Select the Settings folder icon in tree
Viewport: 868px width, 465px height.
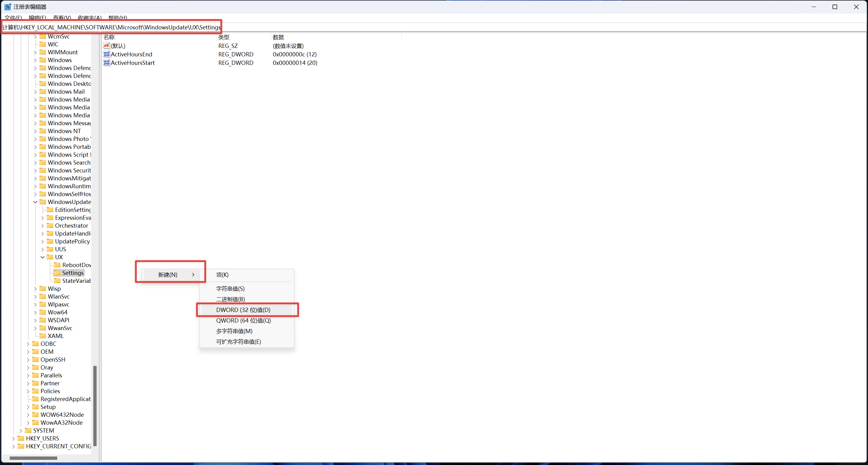click(57, 273)
